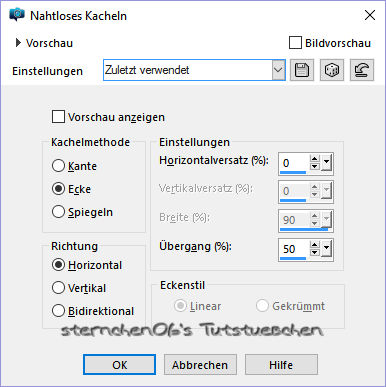Set direction to Bidirektional

tap(58, 311)
